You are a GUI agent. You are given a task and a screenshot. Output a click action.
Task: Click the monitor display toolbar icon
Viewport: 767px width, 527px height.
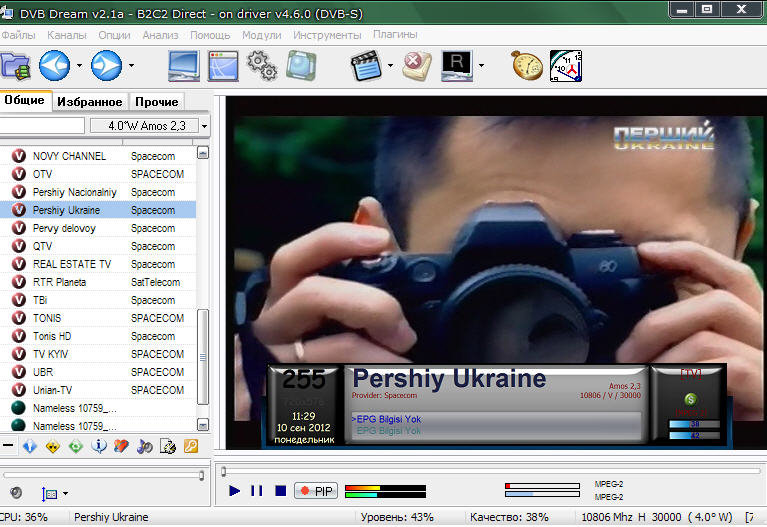tap(183, 66)
